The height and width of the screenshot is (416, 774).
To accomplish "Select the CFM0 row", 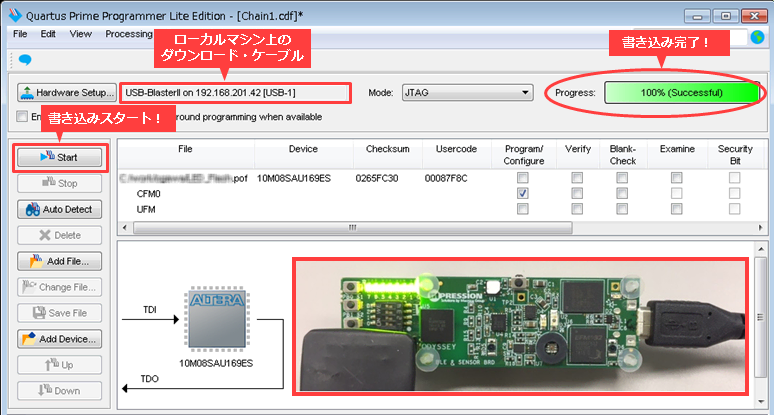I will [x=442, y=193].
